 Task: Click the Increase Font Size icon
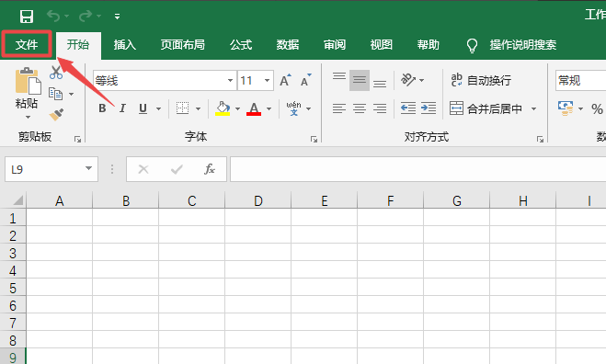pos(285,80)
